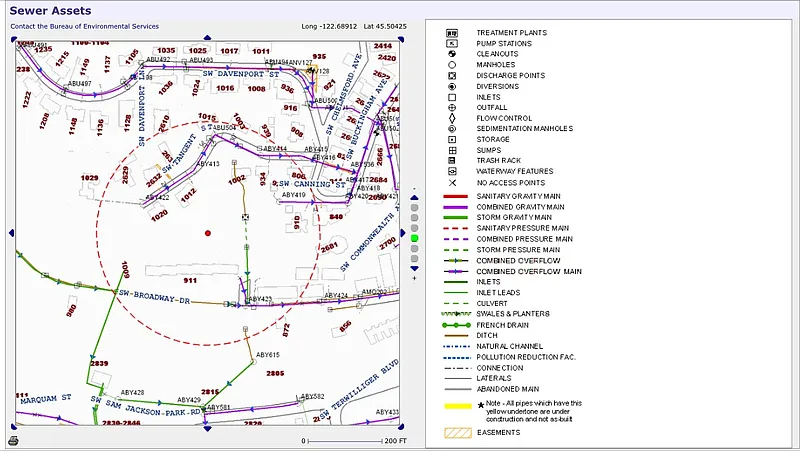
Task: Open Contact the Bureau of Environmental Services link
Action: click(x=84, y=26)
